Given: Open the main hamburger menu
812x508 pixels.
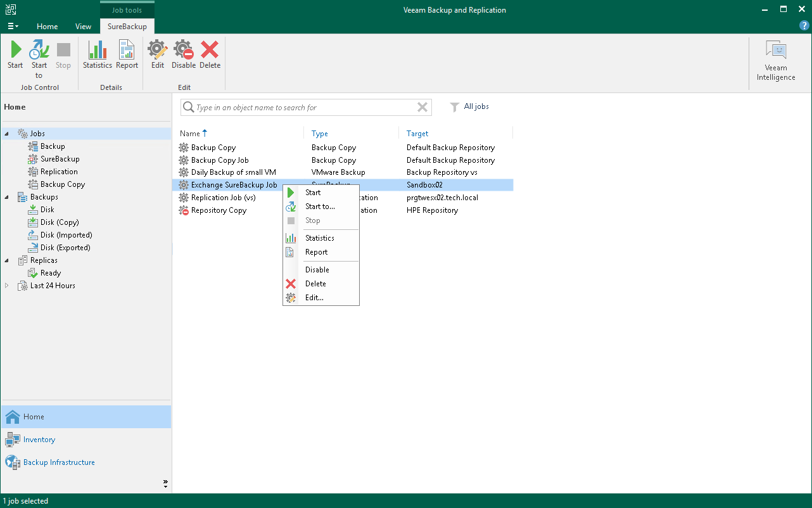Looking at the screenshot, I should pos(12,26).
